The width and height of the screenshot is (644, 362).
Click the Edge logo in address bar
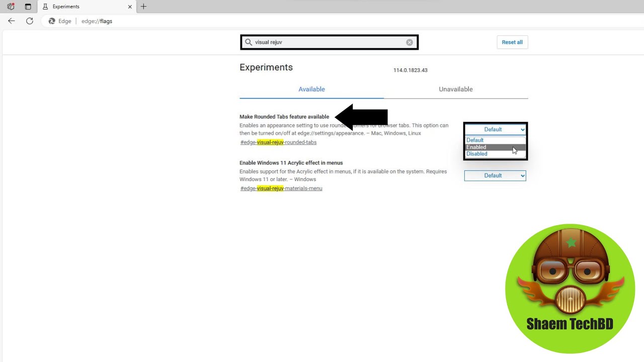(52, 21)
